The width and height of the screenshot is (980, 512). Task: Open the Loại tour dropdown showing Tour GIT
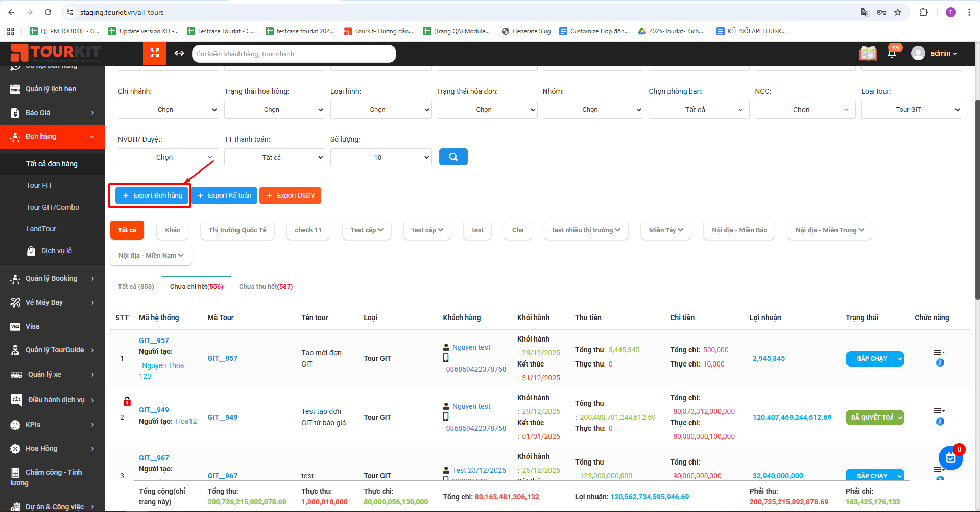pyautogui.click(x=911, y=110)
